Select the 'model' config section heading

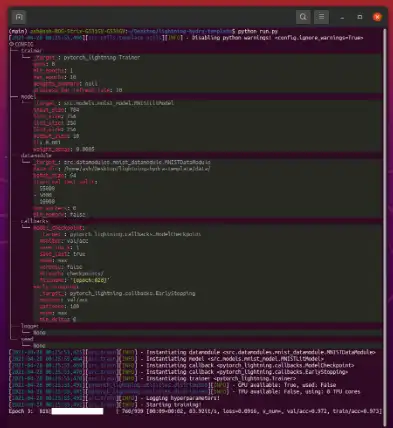point(28,97)
